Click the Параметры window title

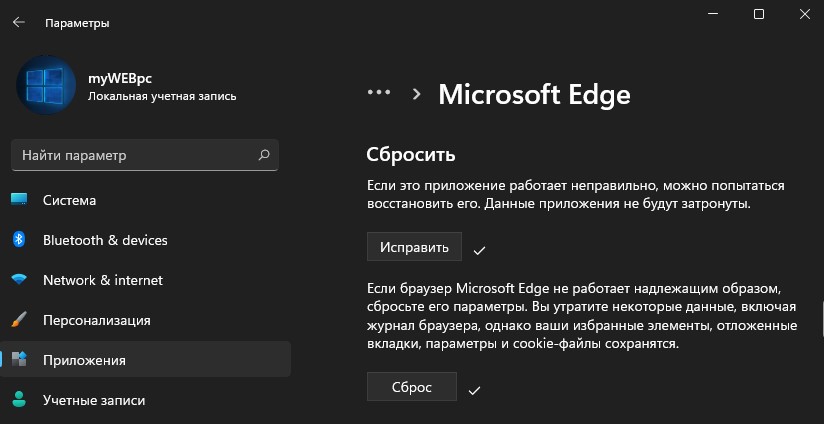tap(77, 23)
